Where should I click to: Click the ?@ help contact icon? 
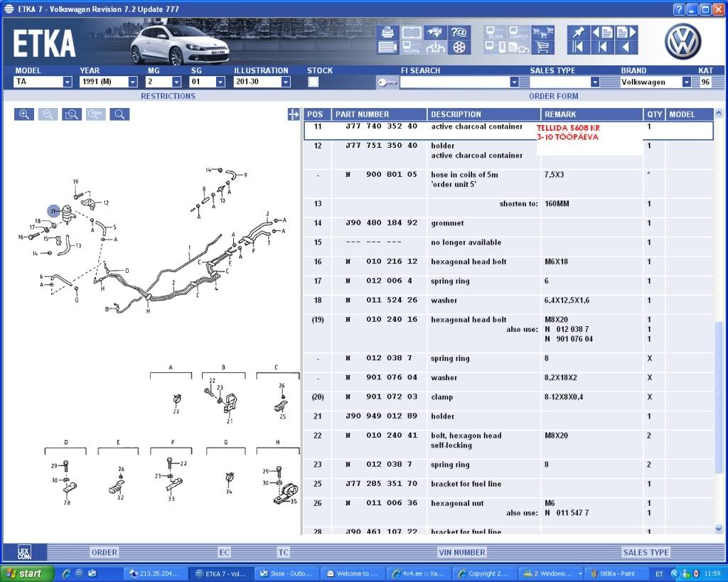(x=459, y=33)
